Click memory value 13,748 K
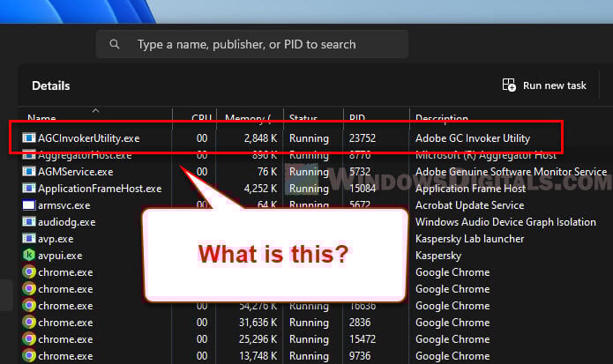The width and height of the screenshot is (613, 364). pos(258,356)
